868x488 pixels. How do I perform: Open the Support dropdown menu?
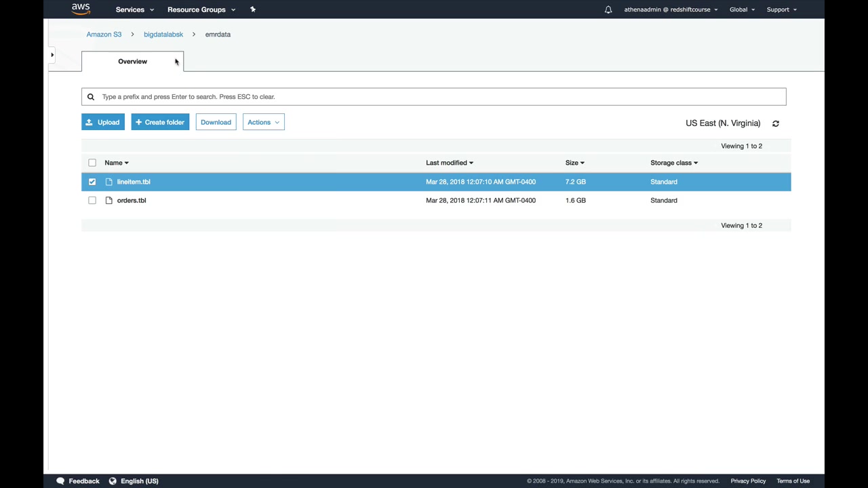pos(782,9)
